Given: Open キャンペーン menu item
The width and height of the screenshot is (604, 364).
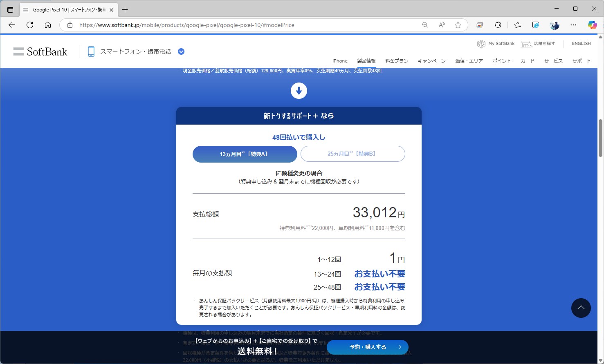Looking at the screenshot, I should (431, 61).
